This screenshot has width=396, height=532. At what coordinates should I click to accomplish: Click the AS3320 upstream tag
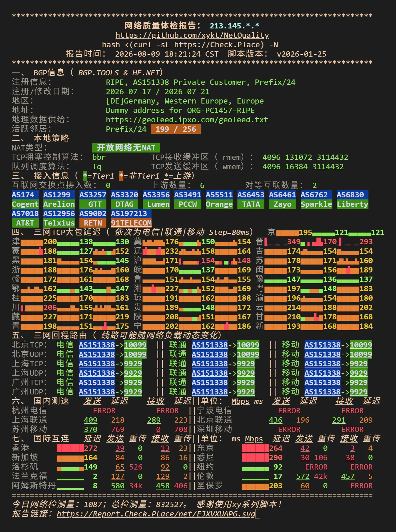pyautogui.click(x=125, y=195)
